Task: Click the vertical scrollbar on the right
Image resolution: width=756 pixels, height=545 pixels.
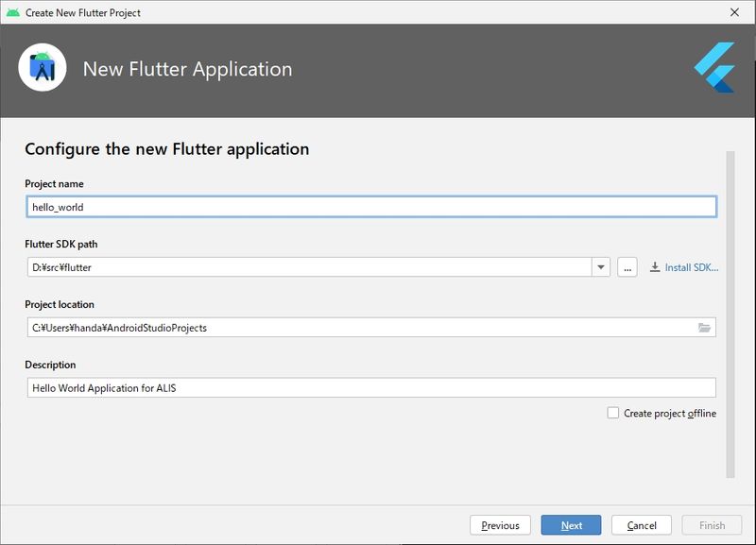Action: click(730, 312)
